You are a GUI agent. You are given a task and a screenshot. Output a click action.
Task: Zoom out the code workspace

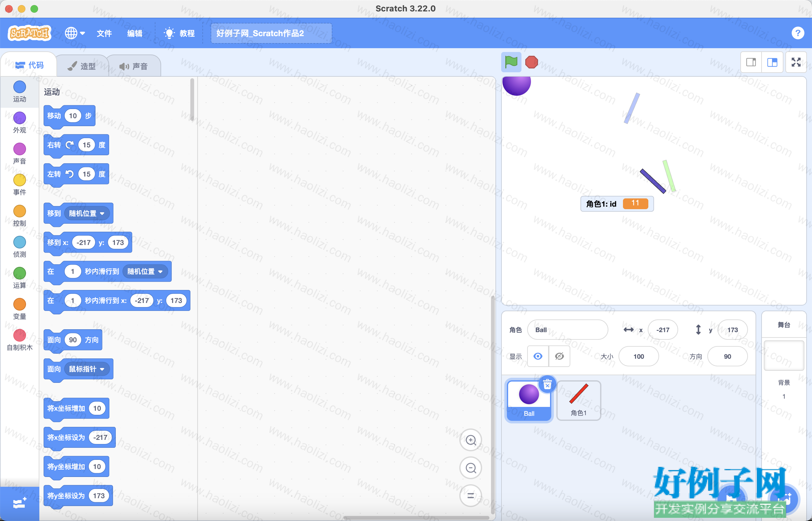click(471, 468)
